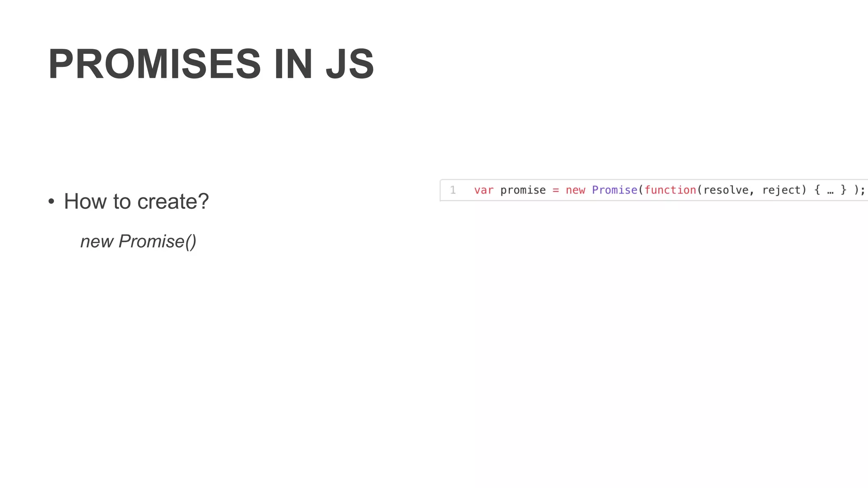
Task: Click the opening curly brace in the code
Action: 817,190
